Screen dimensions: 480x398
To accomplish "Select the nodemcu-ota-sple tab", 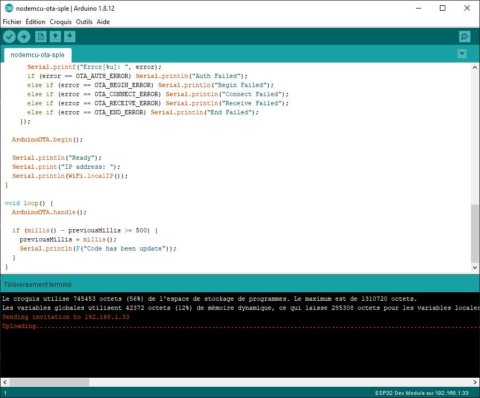I will tap(37, 55).
